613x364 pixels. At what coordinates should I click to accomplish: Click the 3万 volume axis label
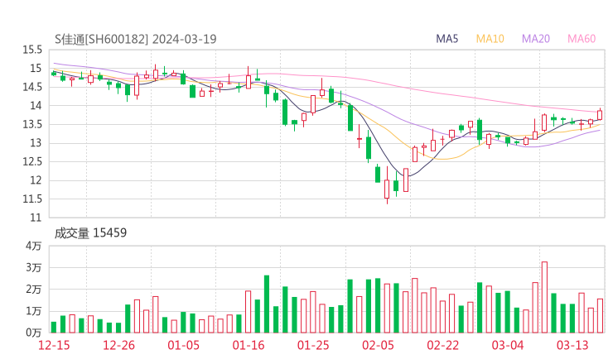click(34, 267)
